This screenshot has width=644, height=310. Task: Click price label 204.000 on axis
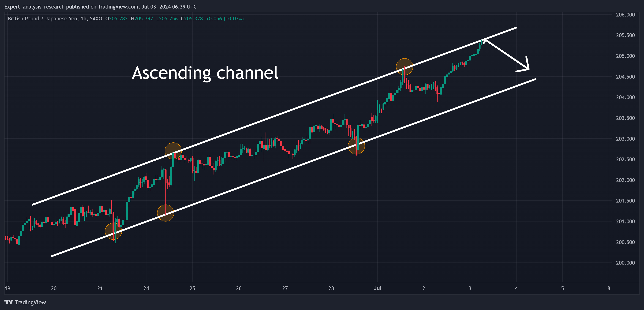625,97
